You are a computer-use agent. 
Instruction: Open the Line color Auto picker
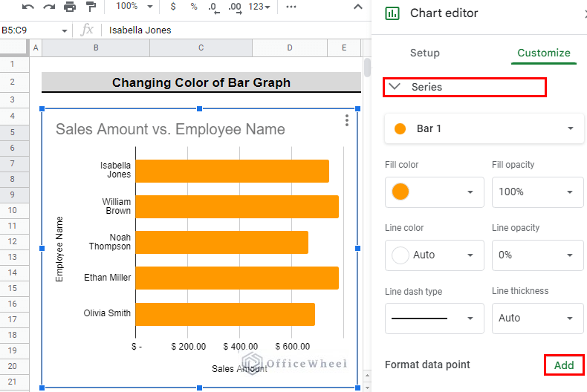coord(434,255)
